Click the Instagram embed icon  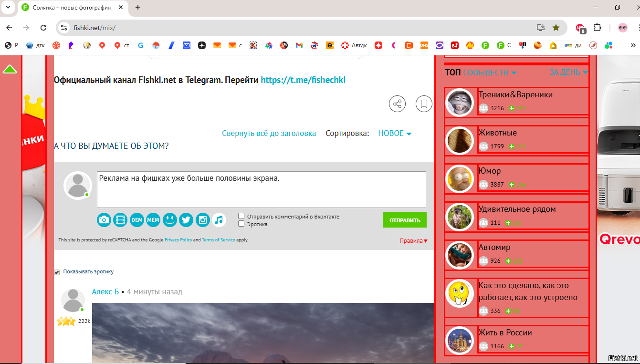tap(202, 220)
